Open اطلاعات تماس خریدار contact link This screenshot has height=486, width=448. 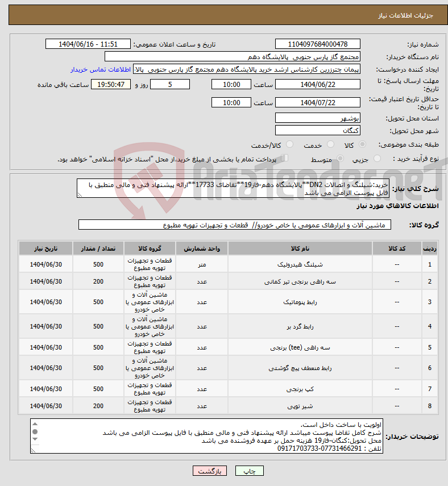click(101, 69)
